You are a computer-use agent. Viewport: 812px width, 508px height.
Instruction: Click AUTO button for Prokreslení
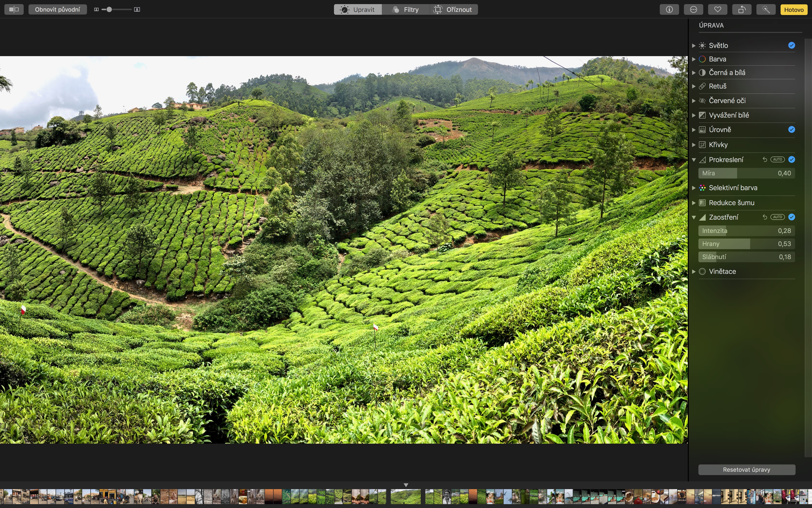pyautogui.click(x=777, y=160)
